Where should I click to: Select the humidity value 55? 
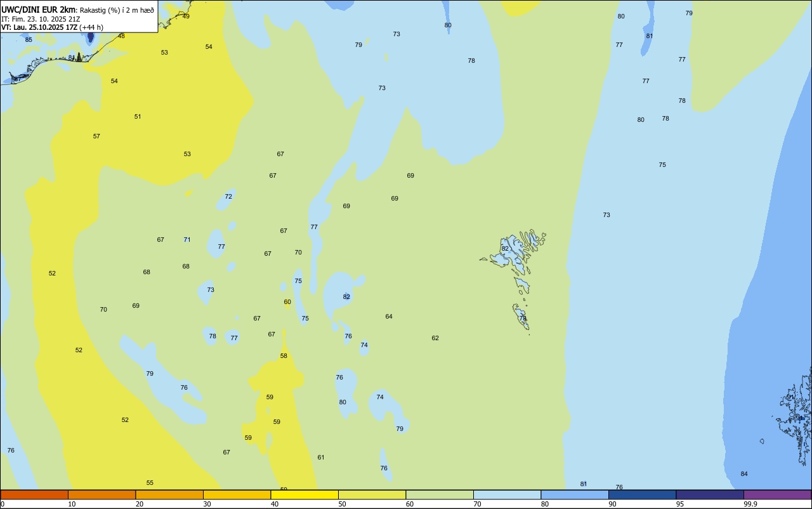150,482
